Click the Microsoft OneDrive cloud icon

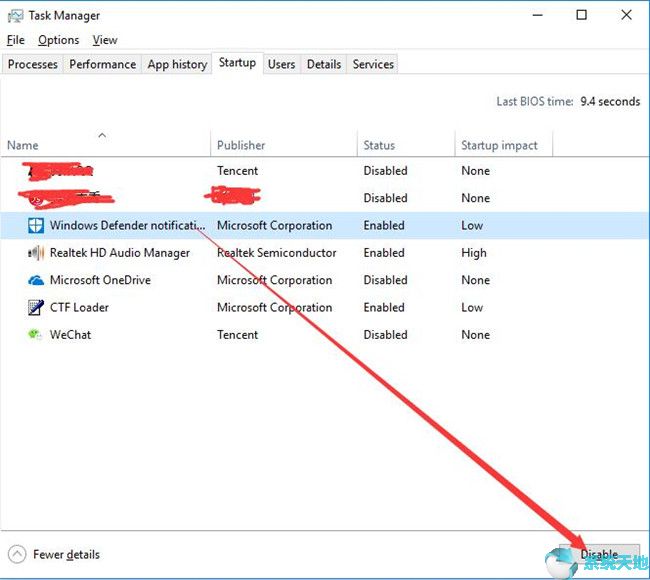35,281
